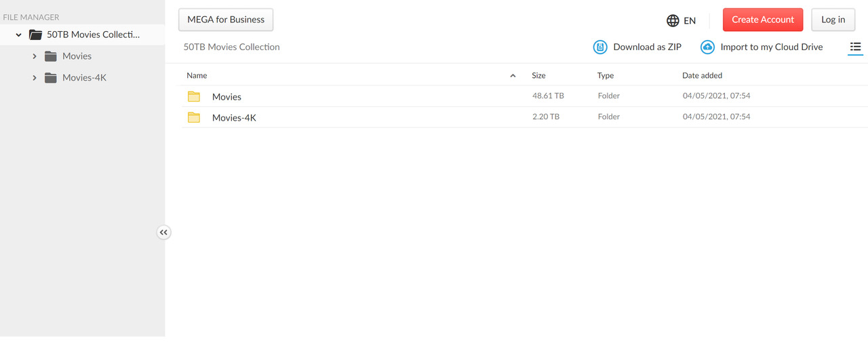Click the 48.61 TB size value

click(x=548, y=96)
